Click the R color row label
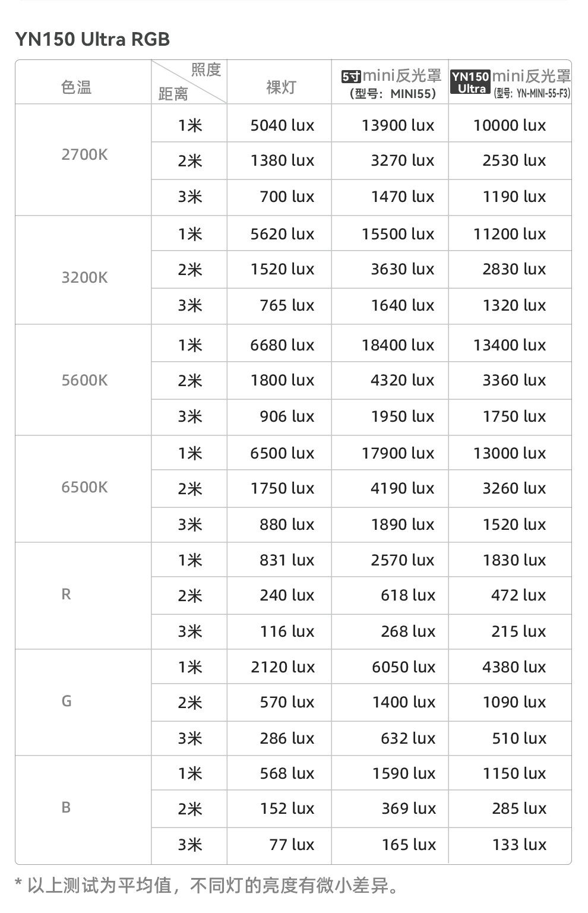The image size is (588, 913). click(66, 594)
